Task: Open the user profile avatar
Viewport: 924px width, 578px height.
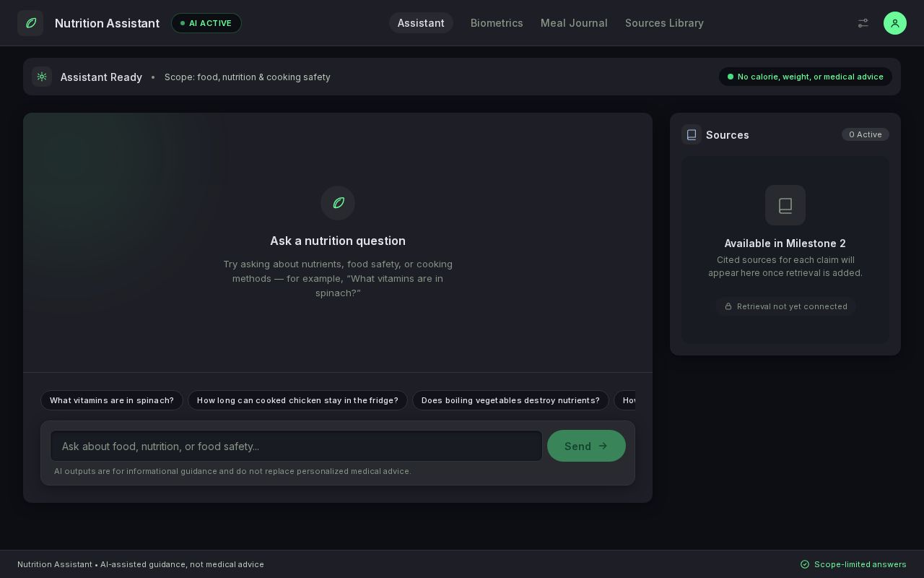Action: tap(895, 23)
